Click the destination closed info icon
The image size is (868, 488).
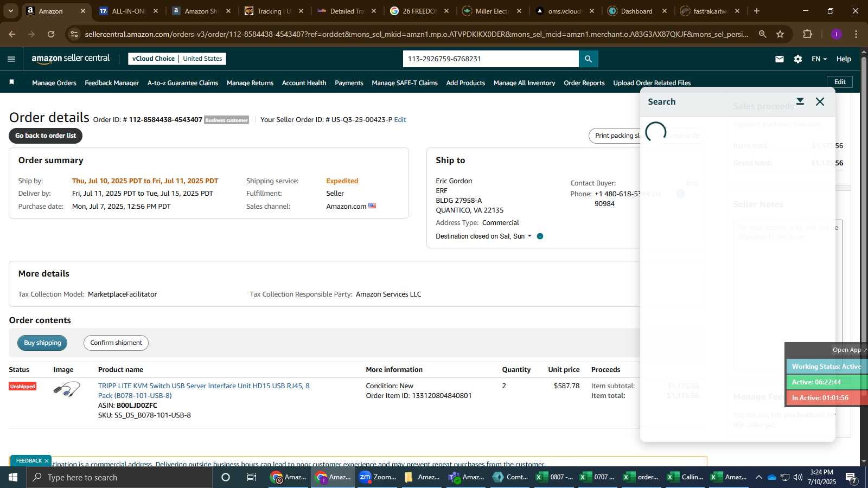[540, 236]
